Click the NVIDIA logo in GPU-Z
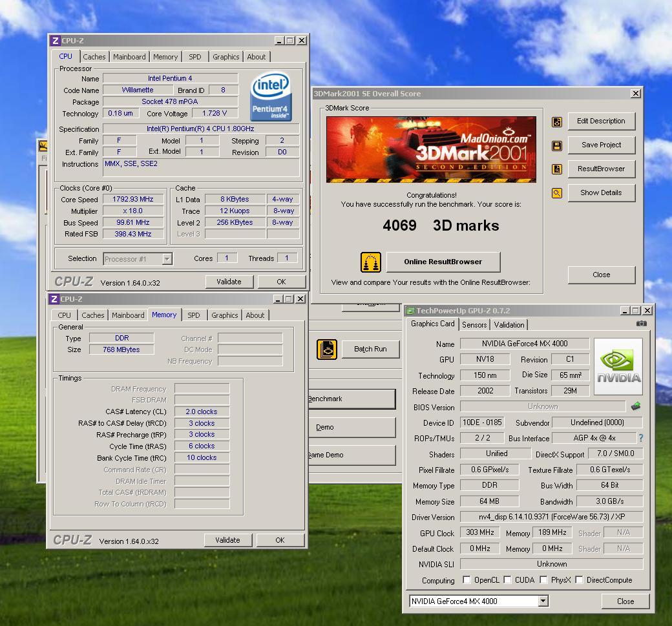 click(618, 367)
